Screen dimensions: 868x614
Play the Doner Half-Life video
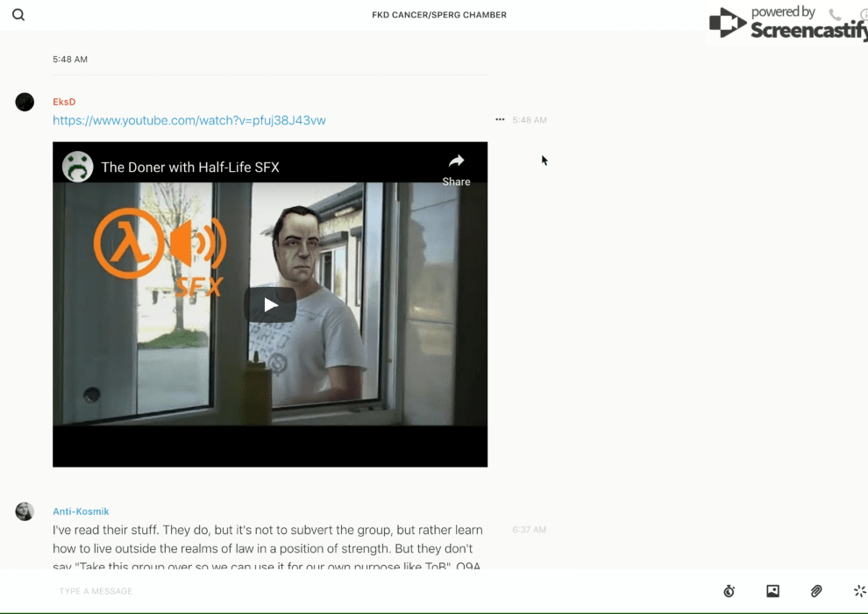coord(270,305)
